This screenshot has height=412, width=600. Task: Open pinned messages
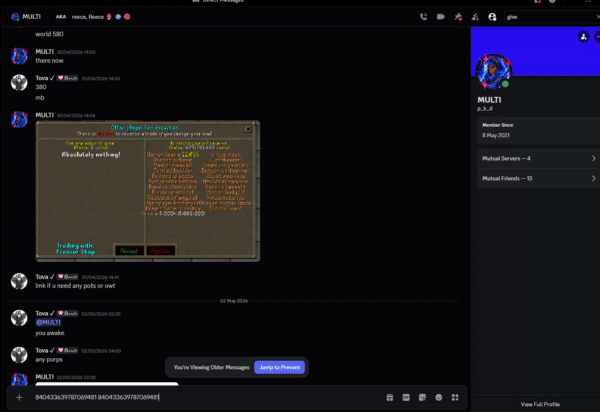click(458, 17)
